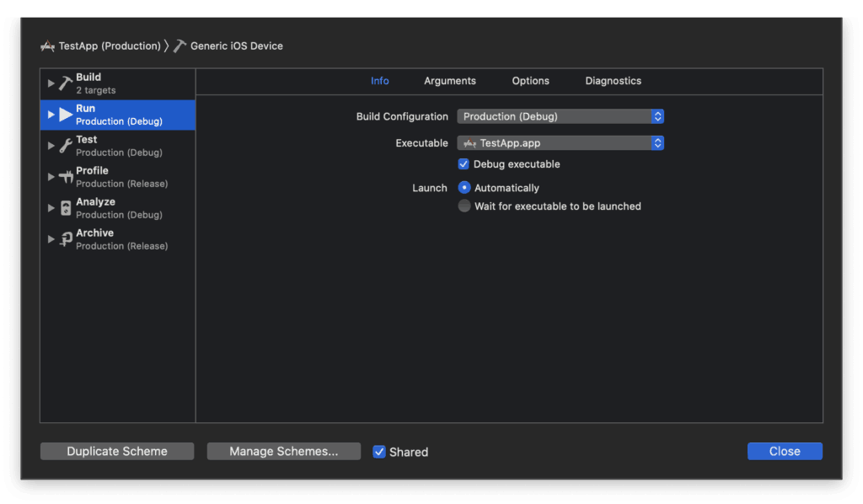Open the Executable TestApp.app dropdown
The height and width of the screenshot is (504, 863).
(560, 143)
